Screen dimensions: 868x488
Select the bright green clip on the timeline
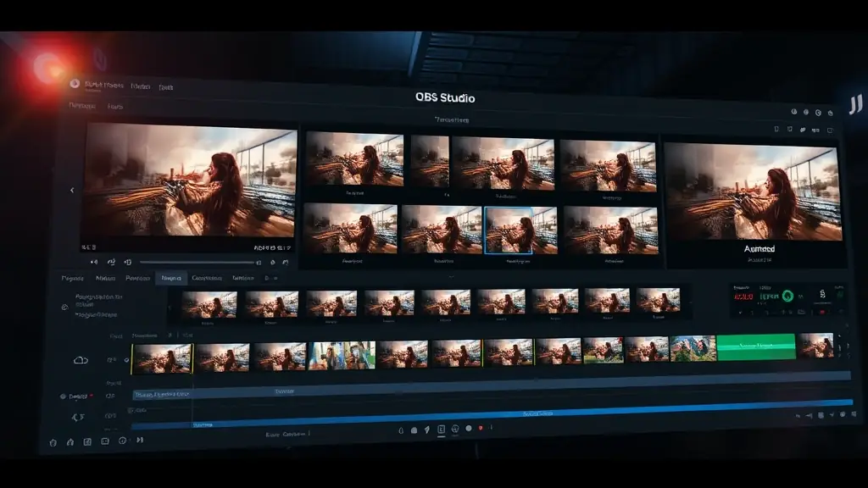pos(756,347)
